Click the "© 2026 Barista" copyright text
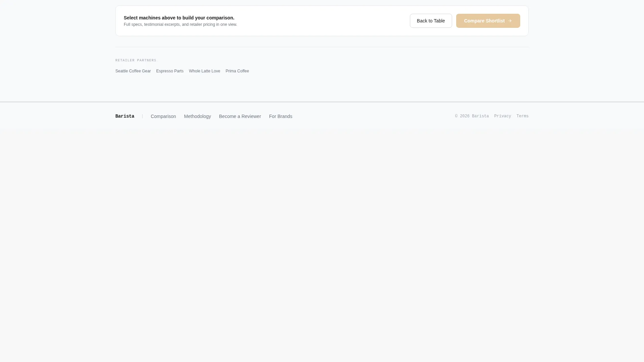 472,116
